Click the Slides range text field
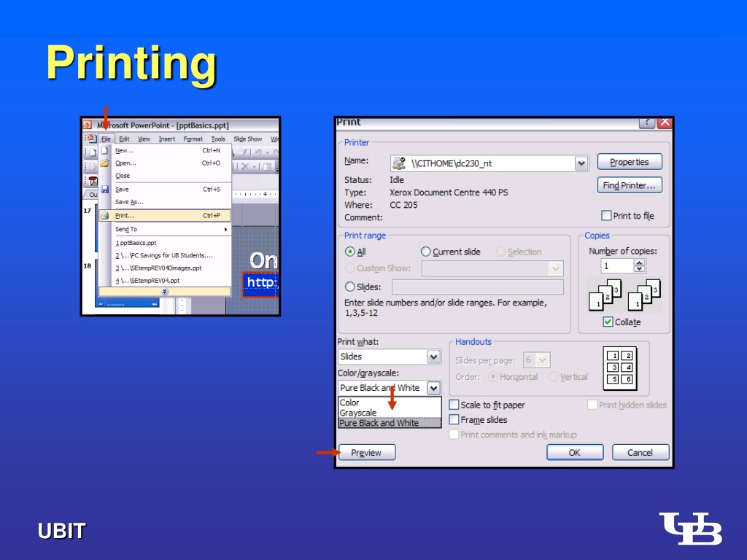 click(477, 287)
